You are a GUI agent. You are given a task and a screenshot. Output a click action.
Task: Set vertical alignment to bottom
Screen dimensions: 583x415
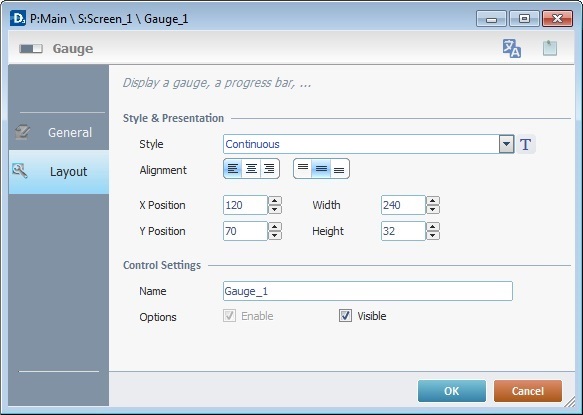pos(339,169)
